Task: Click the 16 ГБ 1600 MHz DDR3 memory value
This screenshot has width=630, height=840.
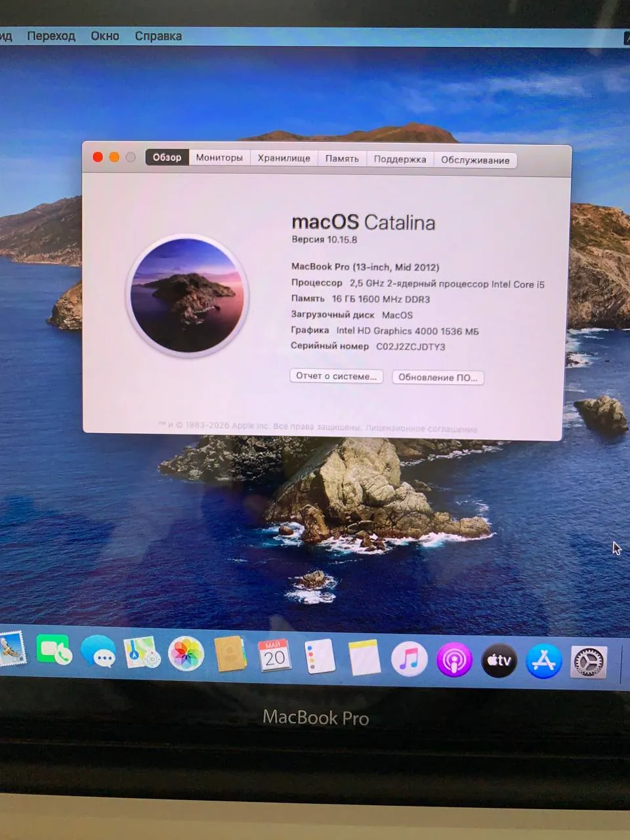Action: point(381,299)
